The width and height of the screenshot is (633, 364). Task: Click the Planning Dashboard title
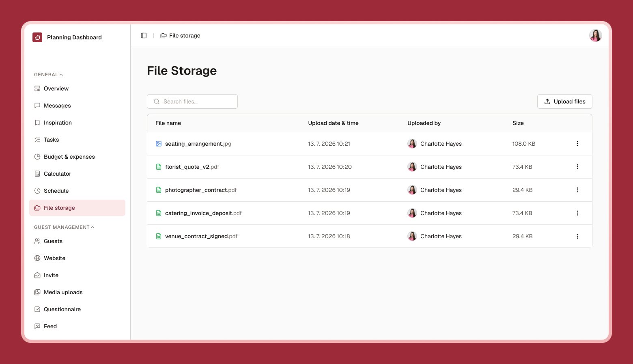coord(74,37)
